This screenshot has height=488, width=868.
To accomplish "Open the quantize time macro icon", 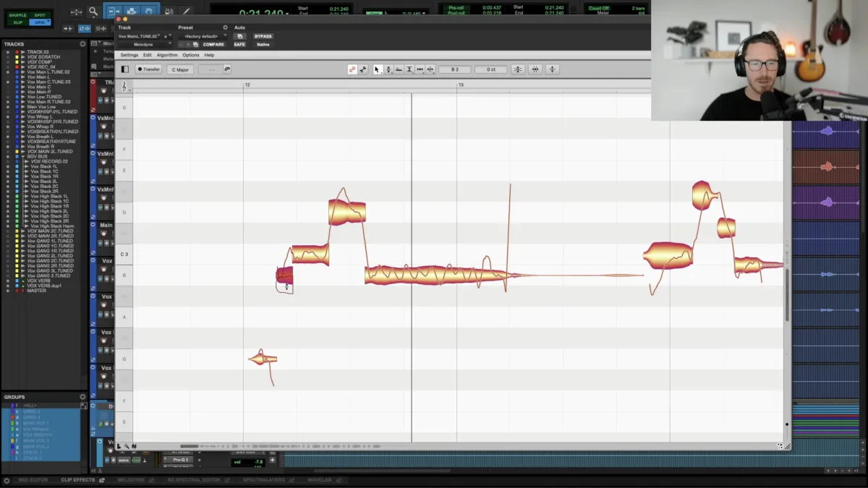I will click(535, 69).
